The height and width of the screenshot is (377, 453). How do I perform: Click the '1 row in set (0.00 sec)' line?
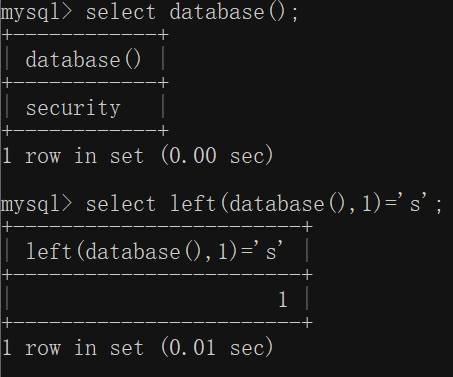click(x=137, y=156)
